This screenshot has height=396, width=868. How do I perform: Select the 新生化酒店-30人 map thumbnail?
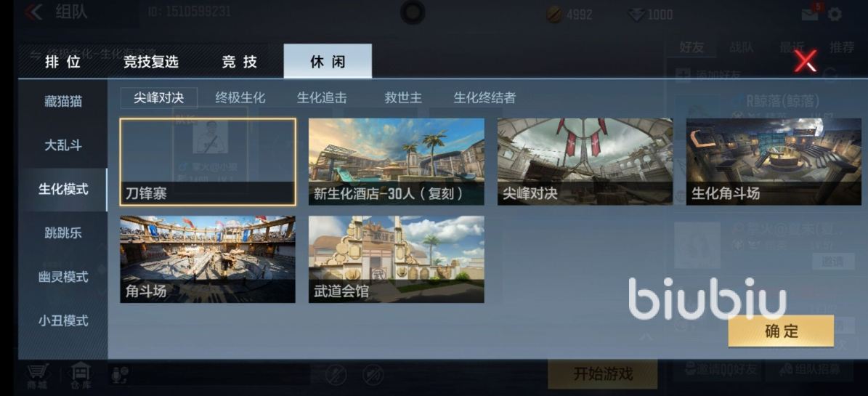(397, 162)
